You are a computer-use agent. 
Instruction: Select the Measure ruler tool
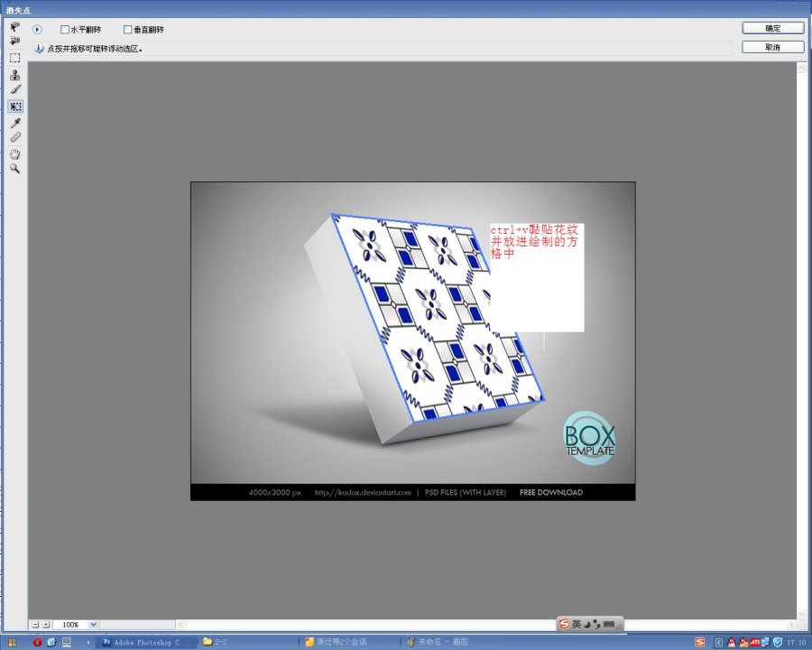click(x=15, y=137)
